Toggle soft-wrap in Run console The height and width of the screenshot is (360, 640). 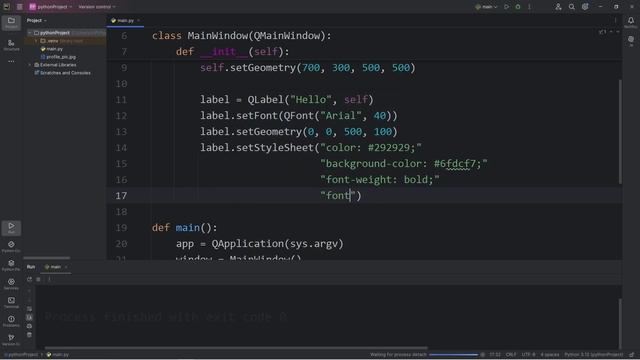pos(29,309)
